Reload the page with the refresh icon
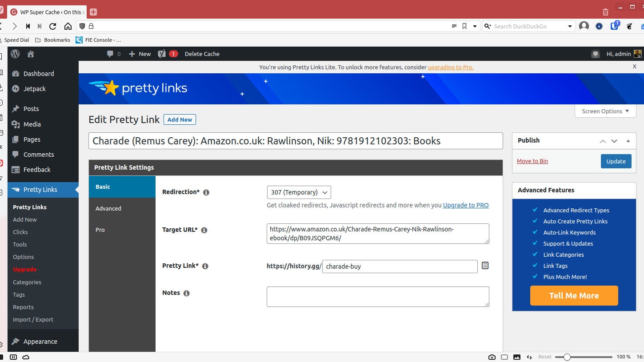Screen dimensions: 644x362 point(53,26)
